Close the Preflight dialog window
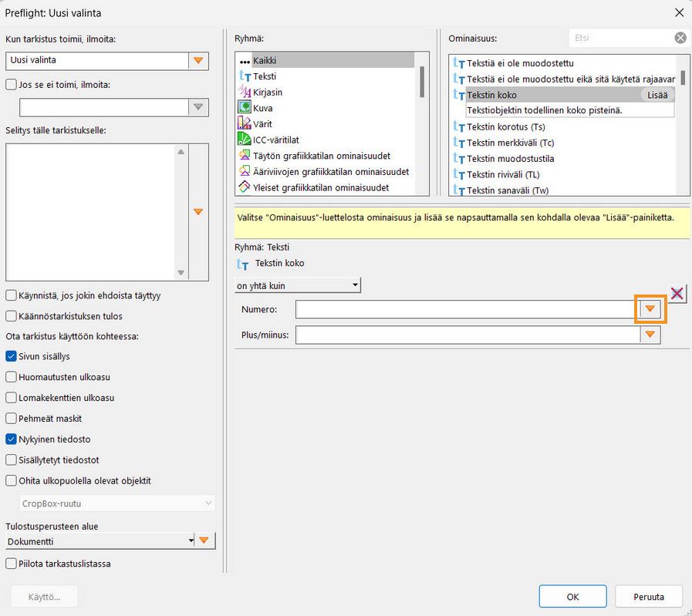This screenshot has width=692, height=616. pyautogui.click(x=679, y=13)
